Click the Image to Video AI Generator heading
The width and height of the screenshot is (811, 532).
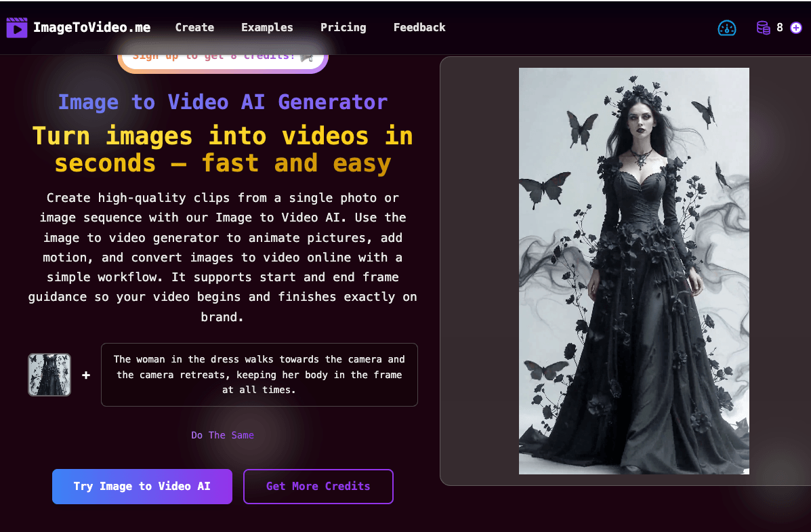[x=222, y=102]
